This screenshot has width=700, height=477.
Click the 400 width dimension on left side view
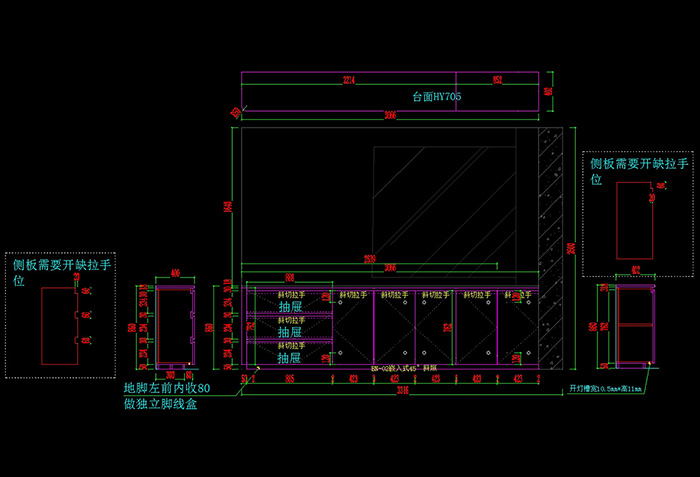point(176,274)
